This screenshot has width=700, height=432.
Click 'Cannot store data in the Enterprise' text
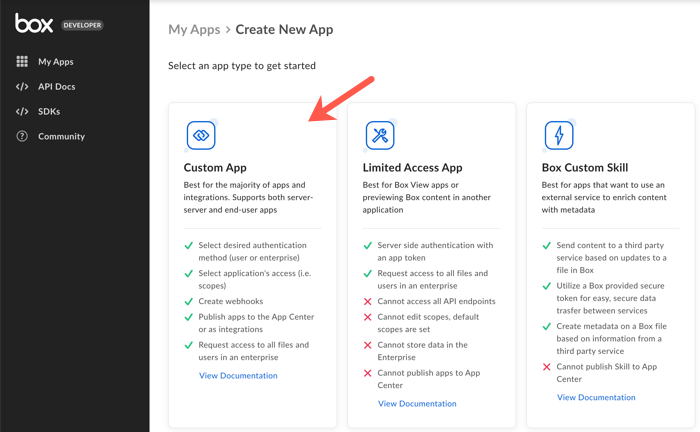click(x=422, y=351)
